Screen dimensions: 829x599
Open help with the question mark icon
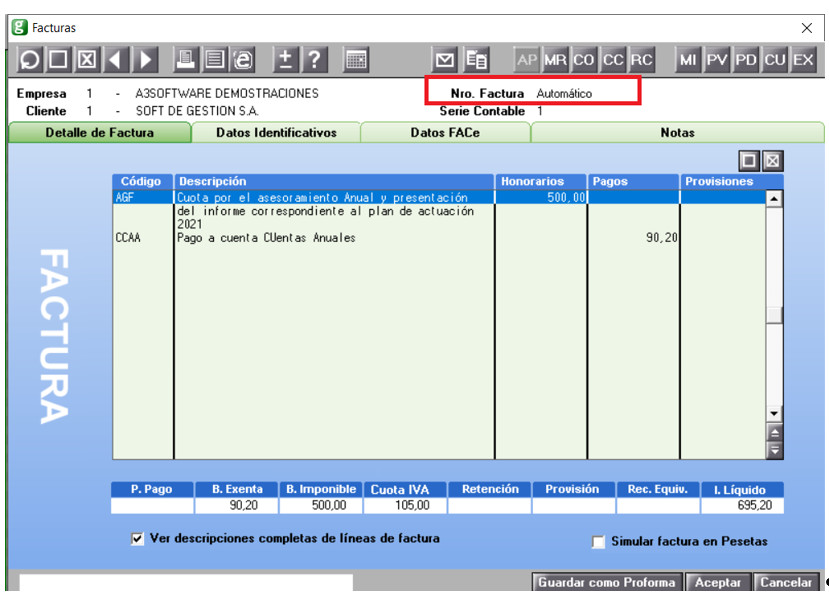pos(314,60)
